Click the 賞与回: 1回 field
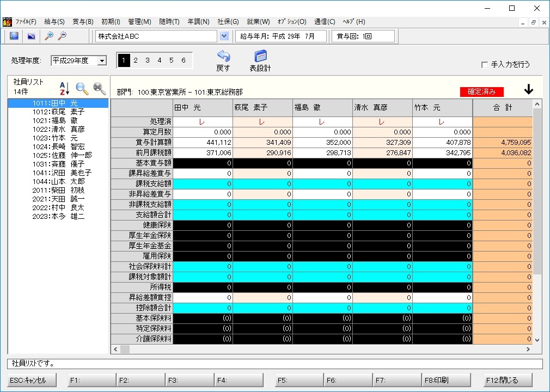This screenshot has width=550, height=392. coord(363,36)
